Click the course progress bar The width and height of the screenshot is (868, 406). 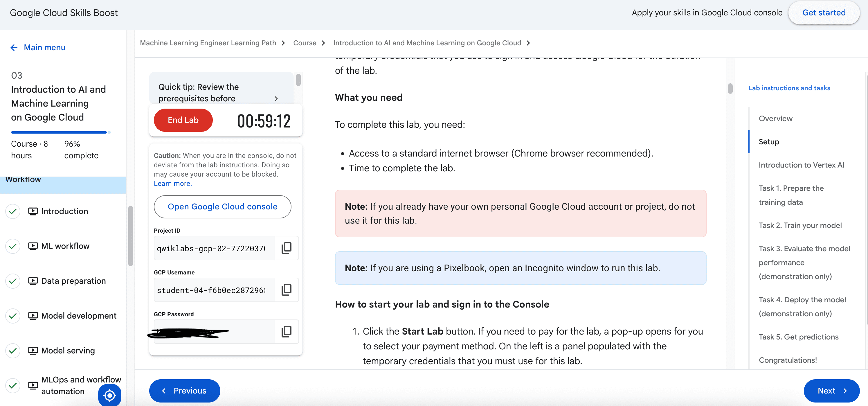point(61,132)
